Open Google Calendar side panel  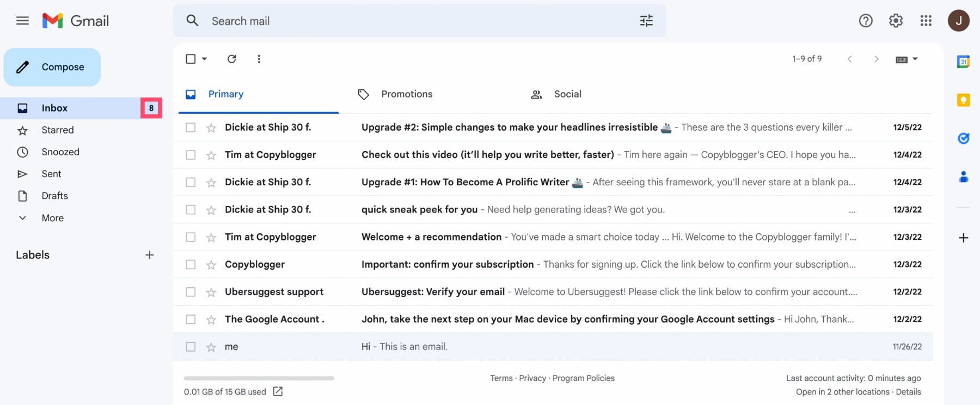click(x=963, y=62)
